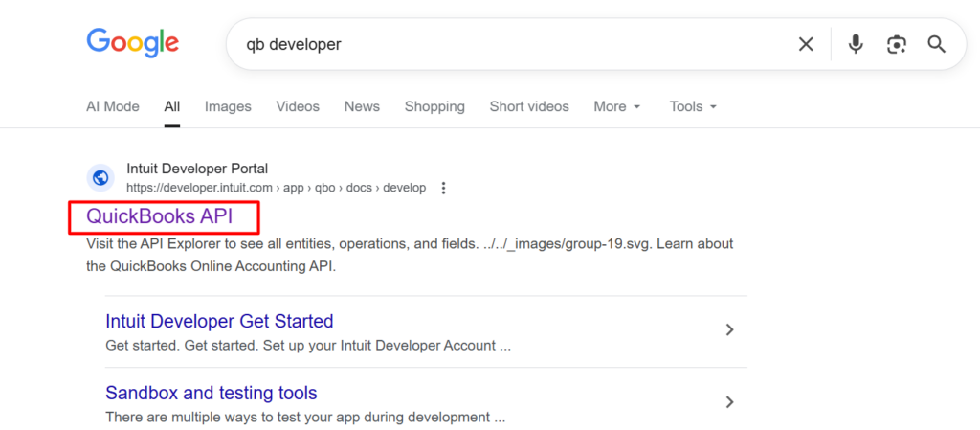This screenshot has width=980, height=430.
Task: Click the magnifying glass search icon
Action: (x=936, y=44)
